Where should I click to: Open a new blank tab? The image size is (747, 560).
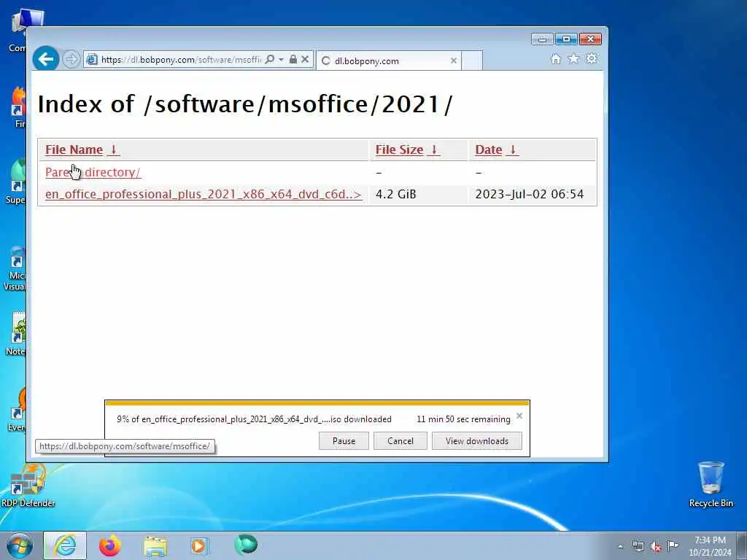coord(472,61)
